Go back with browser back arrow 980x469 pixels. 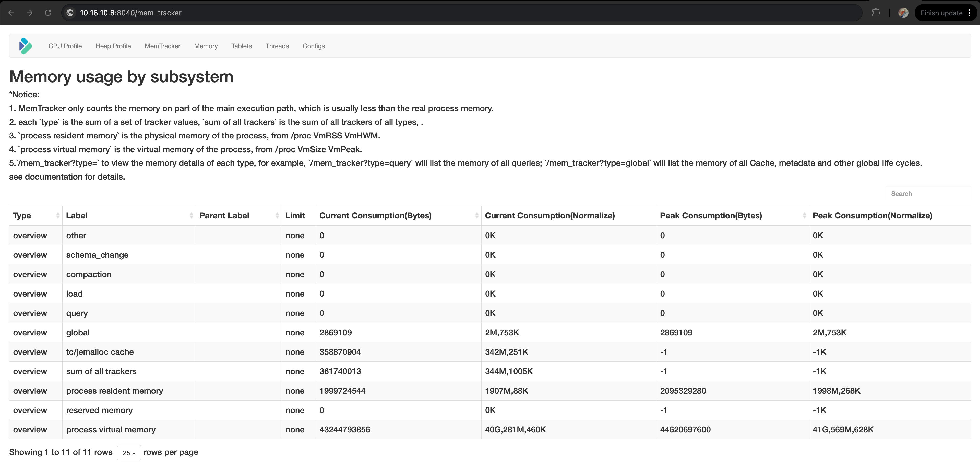[11, 13]
